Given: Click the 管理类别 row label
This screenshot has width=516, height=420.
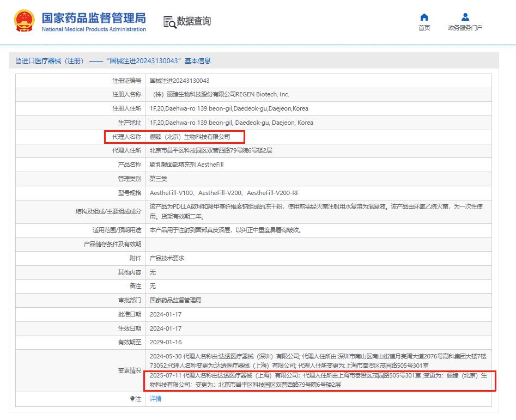Looking at the screenshot, I should (130, 179).
